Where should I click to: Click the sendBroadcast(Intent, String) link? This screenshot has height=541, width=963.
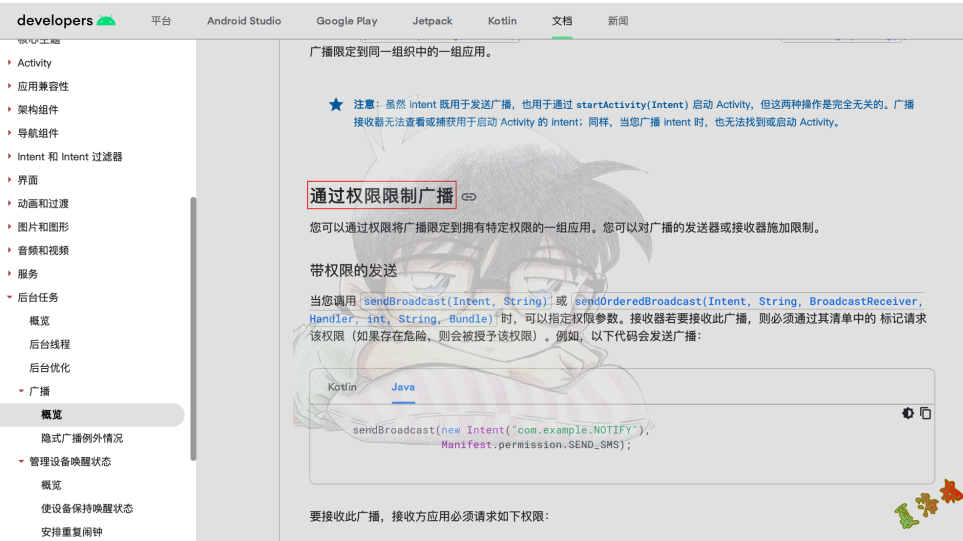click(455, 301)
